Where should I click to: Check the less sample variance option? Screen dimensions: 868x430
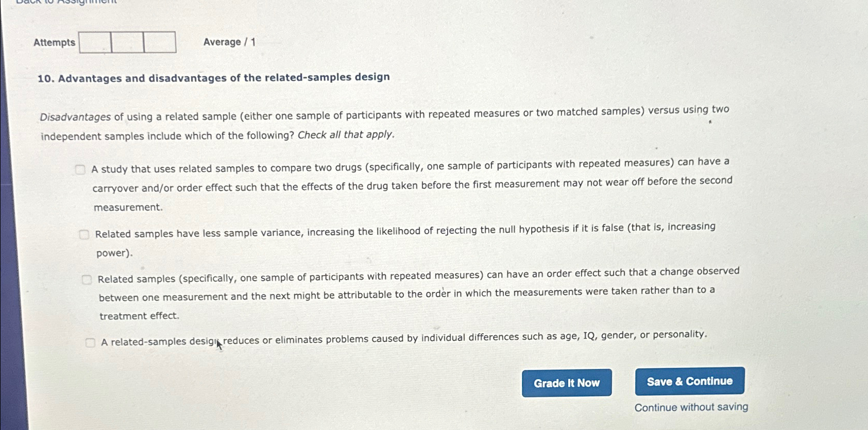tap(84, 234)
